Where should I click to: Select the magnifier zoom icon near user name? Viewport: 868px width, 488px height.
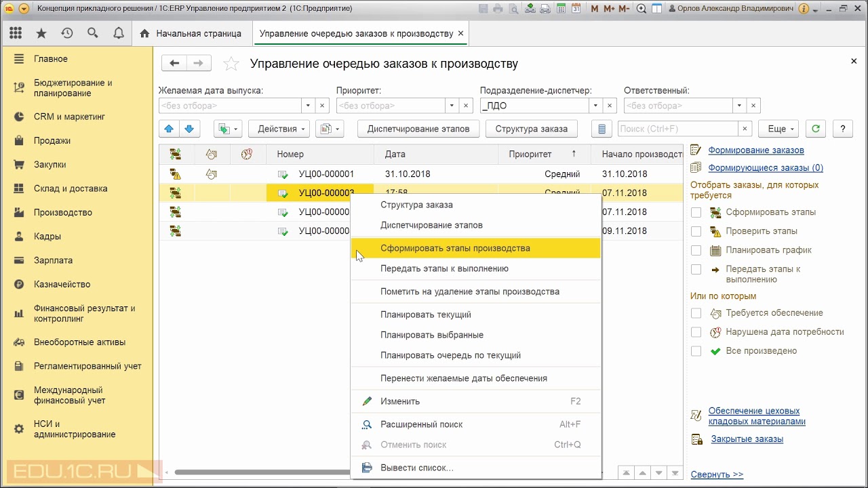641,8
